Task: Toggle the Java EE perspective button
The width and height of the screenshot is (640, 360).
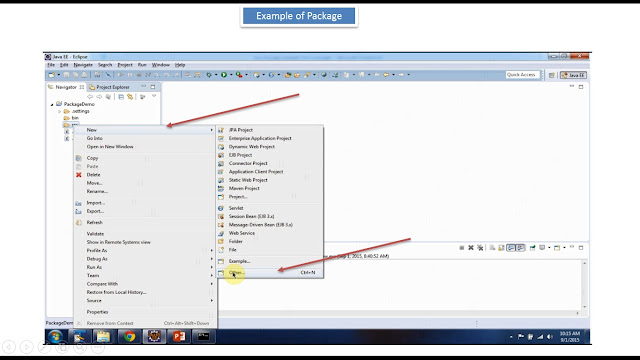Action: click(x=573, y=75)
